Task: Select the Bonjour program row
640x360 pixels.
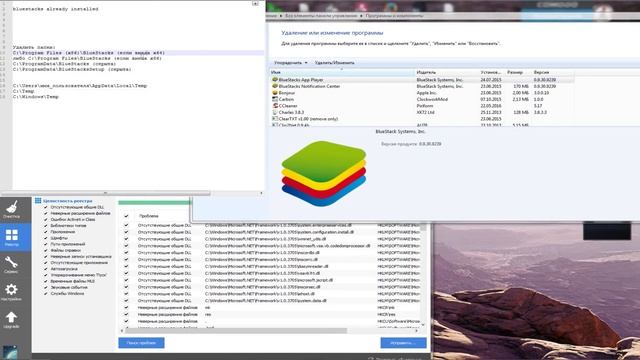Action: click(422, 93)
